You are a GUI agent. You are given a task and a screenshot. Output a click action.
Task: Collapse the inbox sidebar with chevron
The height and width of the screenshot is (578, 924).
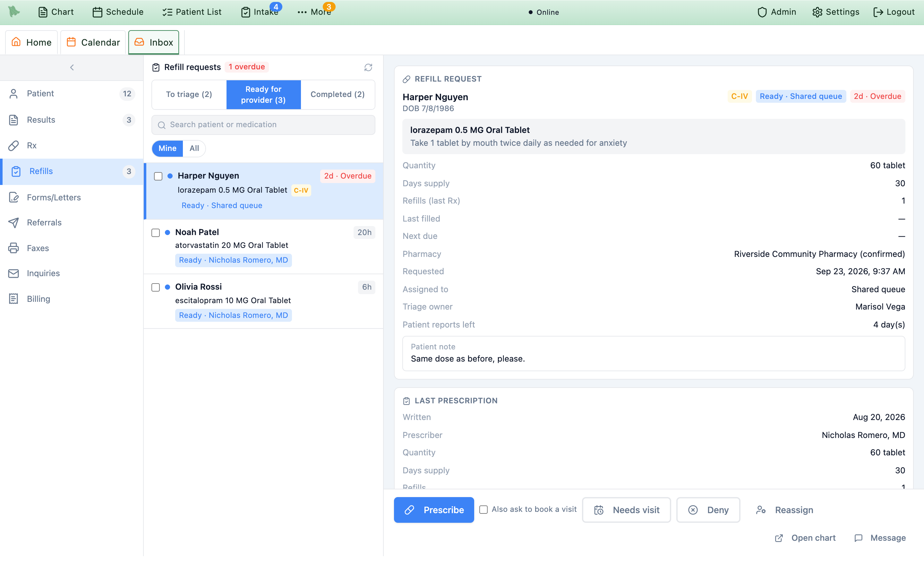click(x=72, y=68)
